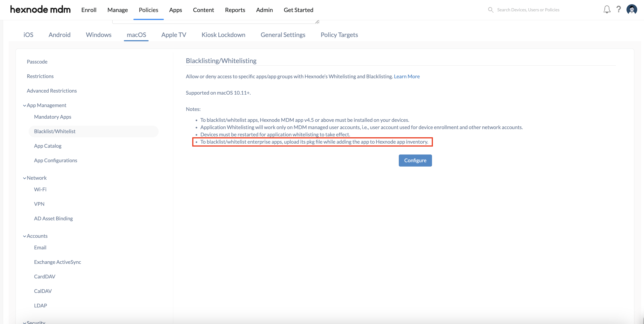Screen dimensions: 644x324
Task: Select the macOS tab
Action: [136, 35]
